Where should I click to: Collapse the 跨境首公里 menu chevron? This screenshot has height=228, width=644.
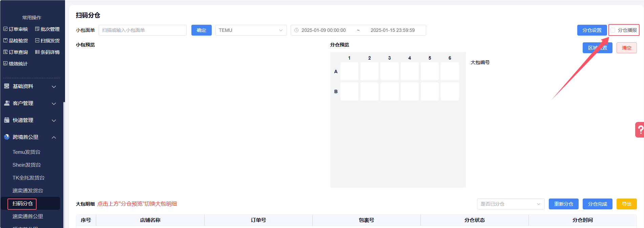(x=54, y=137)
